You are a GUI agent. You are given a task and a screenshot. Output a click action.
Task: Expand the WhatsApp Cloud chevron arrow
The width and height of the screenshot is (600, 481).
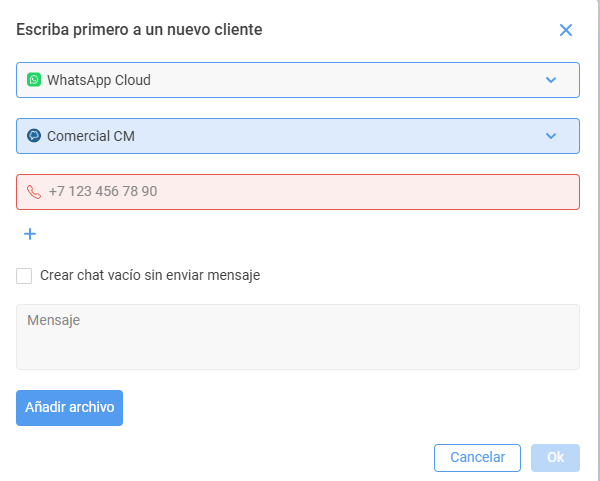pyautogui.click(x=551, y=80)
